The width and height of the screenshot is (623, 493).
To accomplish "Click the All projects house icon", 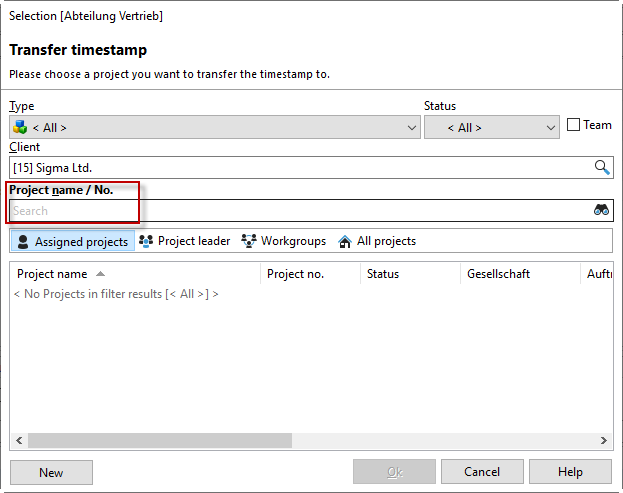I will pos(345,241).
